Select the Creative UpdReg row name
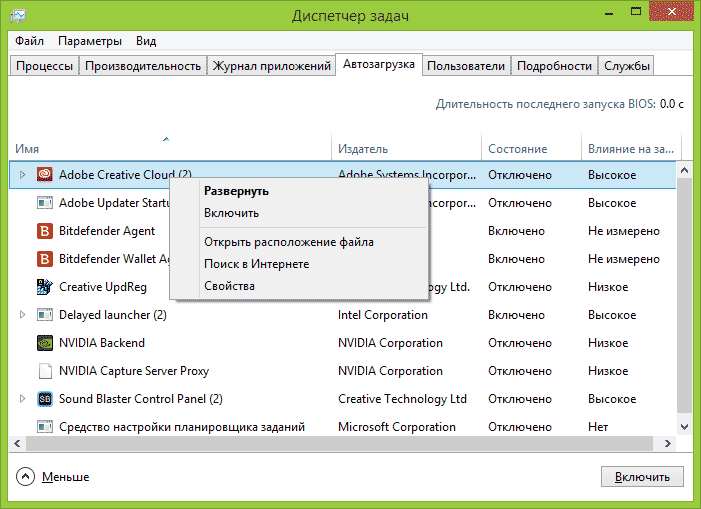The width and height of the screenshot is (701, 509). pos(103,287)
